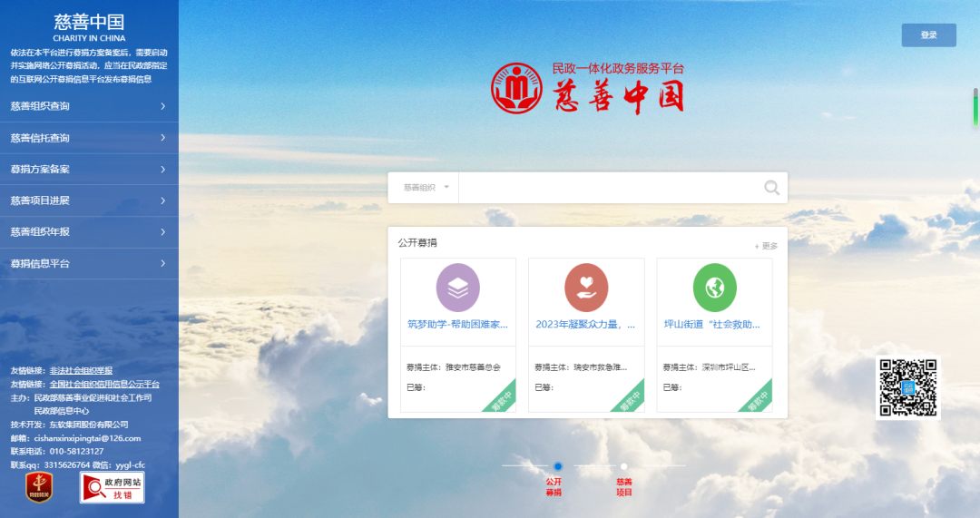Click the green globe project icon
The image size is (980, 518).
tap(714, 288)
